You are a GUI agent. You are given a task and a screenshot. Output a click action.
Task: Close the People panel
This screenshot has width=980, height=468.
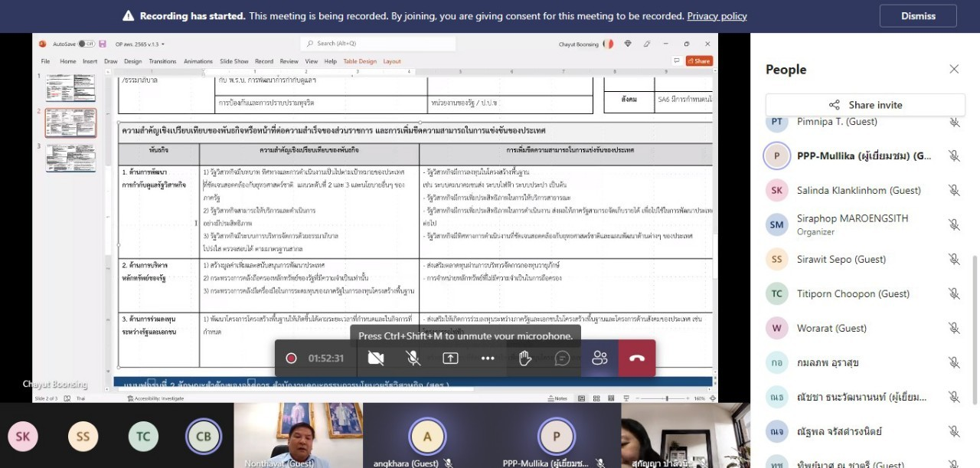tap(954, 70)
